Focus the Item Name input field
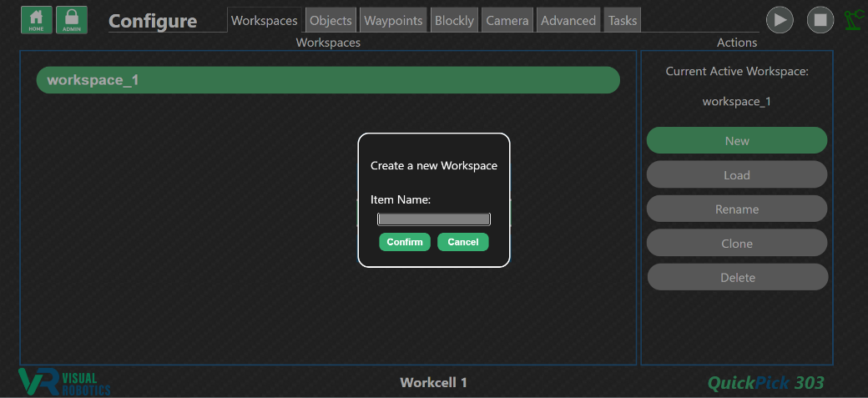The width and height of the screenshot is (868, 398). click(x=433, y=219)
